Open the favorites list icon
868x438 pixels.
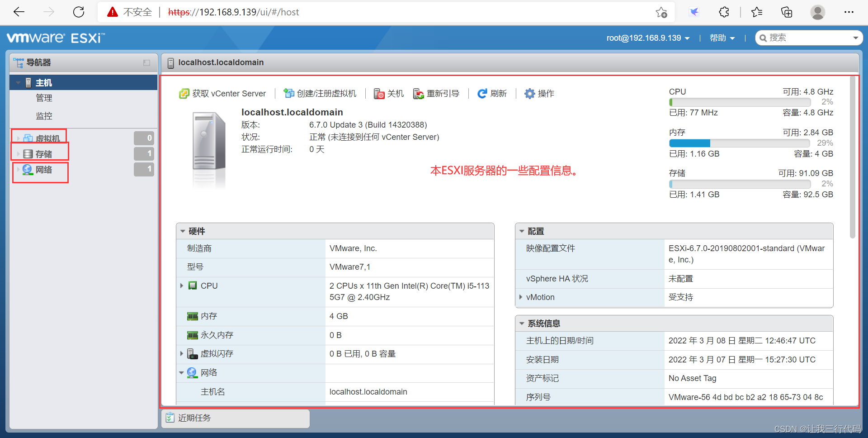click(757, 12)
